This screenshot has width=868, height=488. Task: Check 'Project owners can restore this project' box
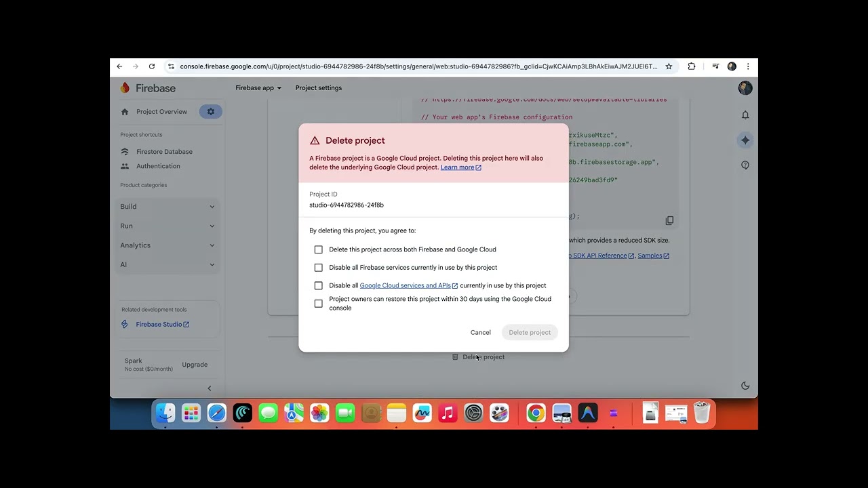tap(319, 304)
